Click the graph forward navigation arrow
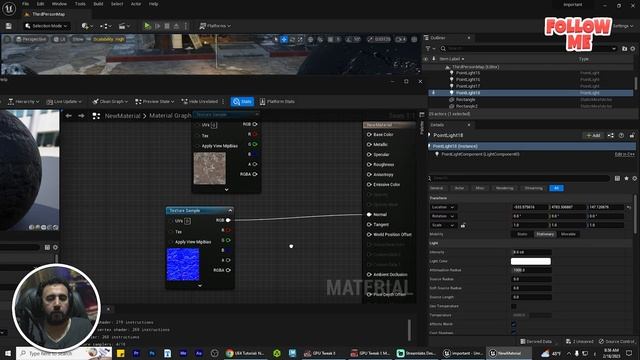 (81, 116)
